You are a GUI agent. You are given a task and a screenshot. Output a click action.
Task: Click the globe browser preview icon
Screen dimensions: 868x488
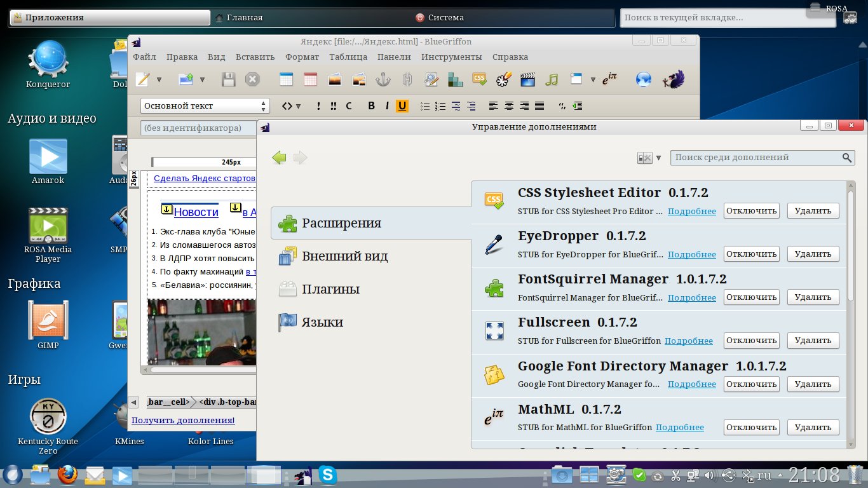644,79
